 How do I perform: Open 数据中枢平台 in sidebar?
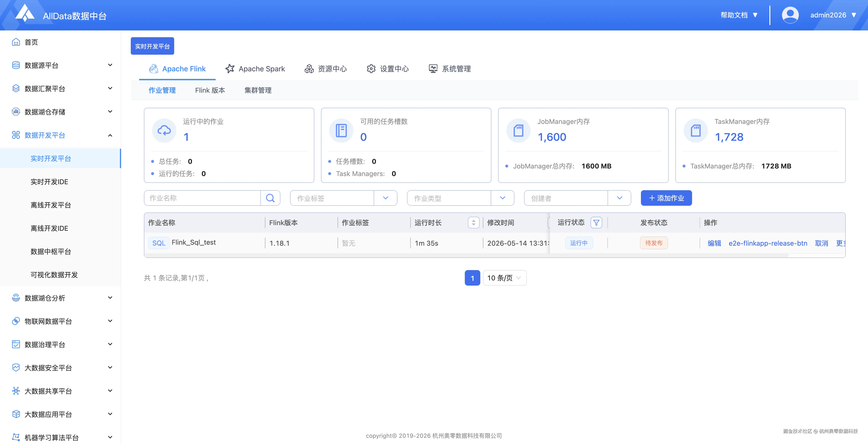pyautogui.click(x=51, y=251)
